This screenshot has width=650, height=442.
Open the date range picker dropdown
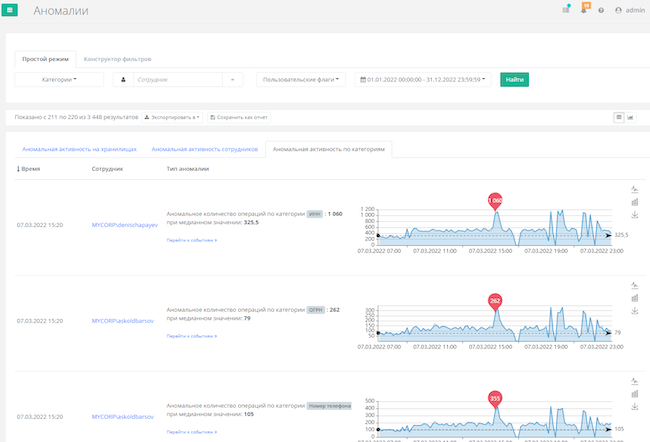click(x=424, y=79)
